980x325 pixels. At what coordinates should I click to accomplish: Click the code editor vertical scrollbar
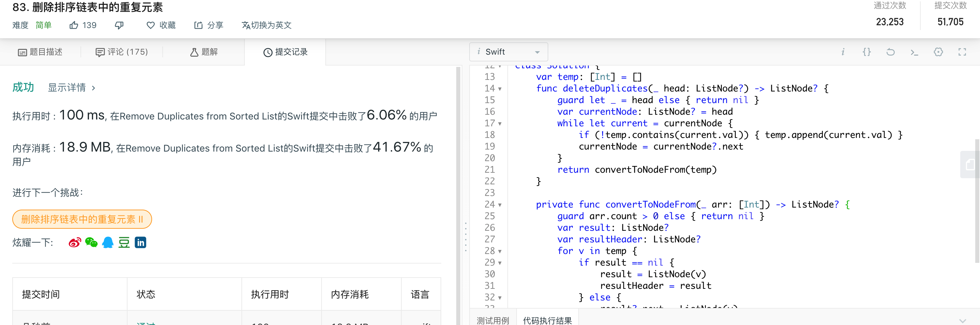pyautogui.click(x=977, y=201)
